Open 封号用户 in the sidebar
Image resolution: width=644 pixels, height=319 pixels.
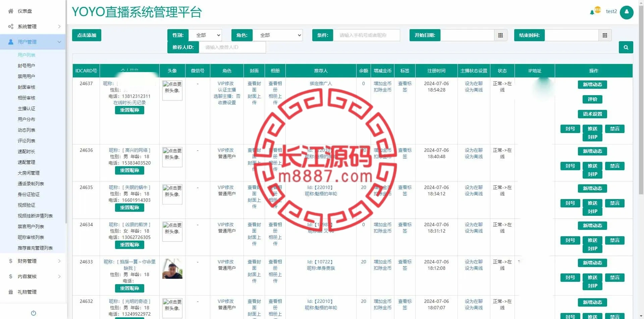[x=26, y=66]
